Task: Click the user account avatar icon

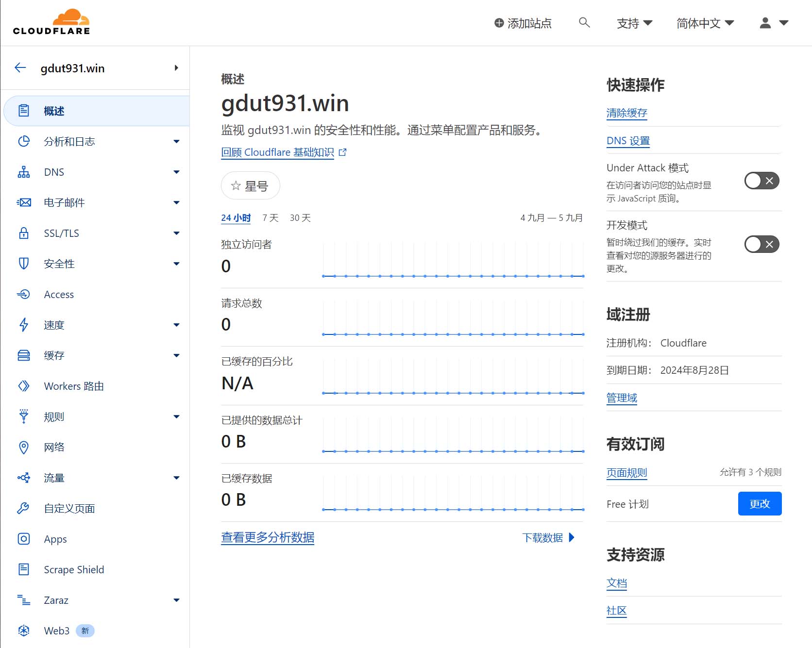Action: (765, 23)
